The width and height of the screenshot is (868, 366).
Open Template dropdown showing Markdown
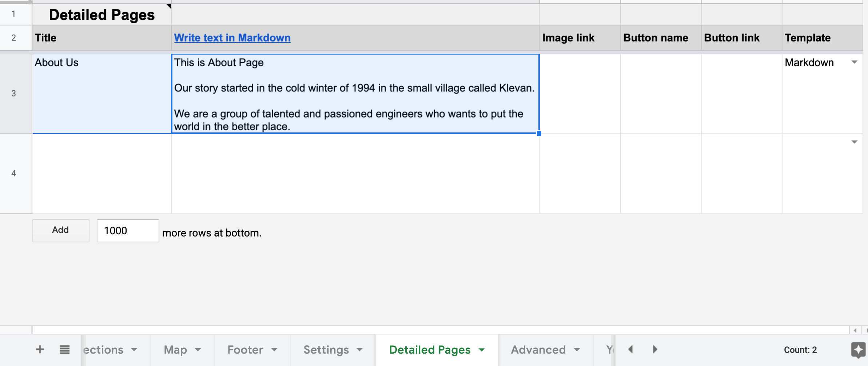coord(855,62)
